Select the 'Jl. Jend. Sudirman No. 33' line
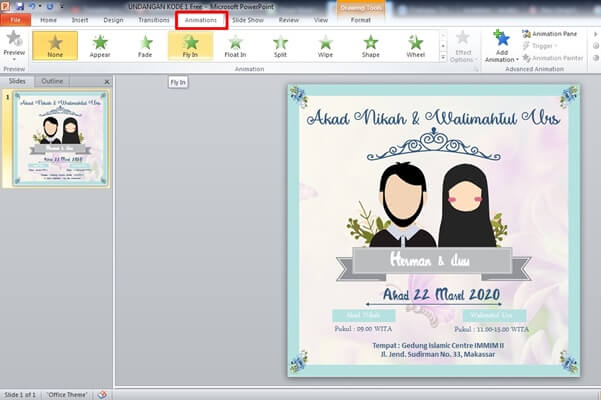The height and width of the screenshot is (400, 601). point(438,354)
